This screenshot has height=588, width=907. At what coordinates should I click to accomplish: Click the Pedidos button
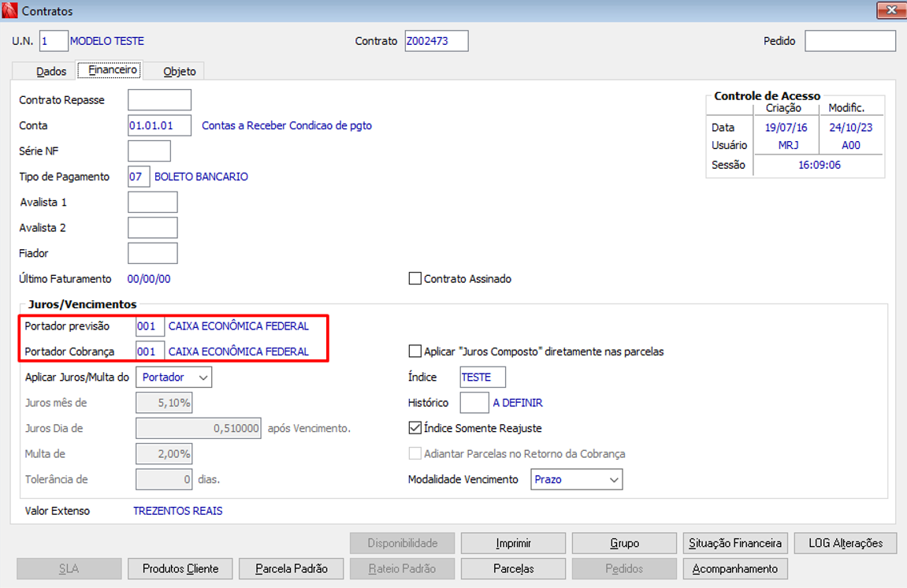(x=624, y=568)
